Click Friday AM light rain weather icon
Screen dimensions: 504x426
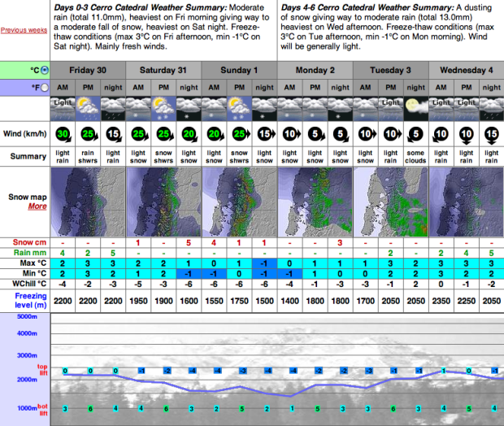coord(63,109)
